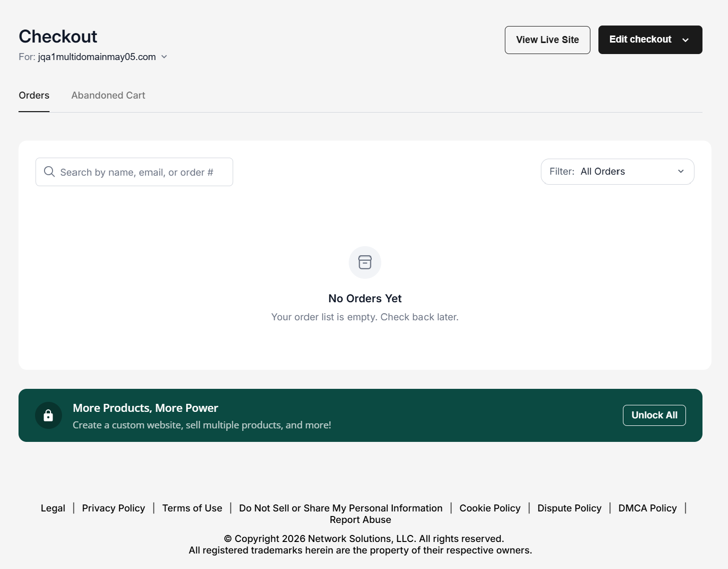The height and width of the screenshot is (569, 728).
Task: Click the registered trademarks notice text
Action: tap(360, 550)
